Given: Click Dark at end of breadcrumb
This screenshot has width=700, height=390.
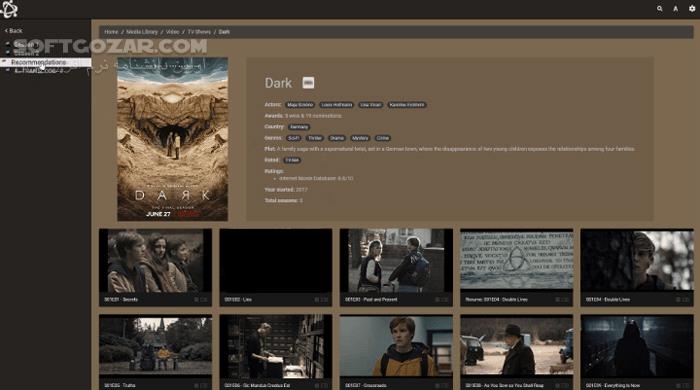Looking at the screenshot, I should tap(224, 32).
